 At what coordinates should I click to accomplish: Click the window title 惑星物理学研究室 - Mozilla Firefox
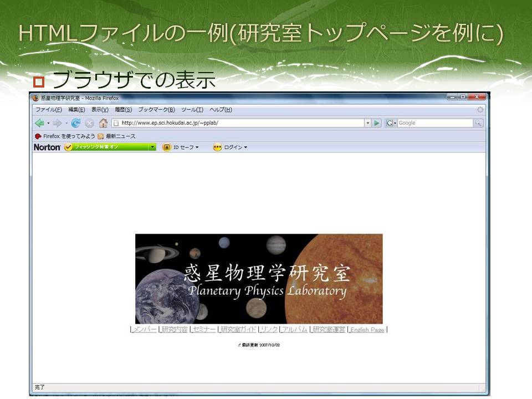80,98
